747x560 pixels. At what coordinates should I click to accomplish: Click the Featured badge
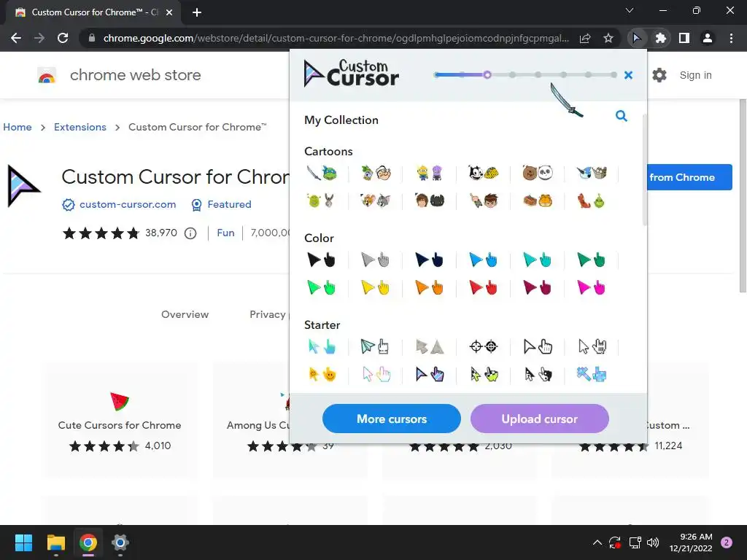pyautogui.click(x=229, y=204)
